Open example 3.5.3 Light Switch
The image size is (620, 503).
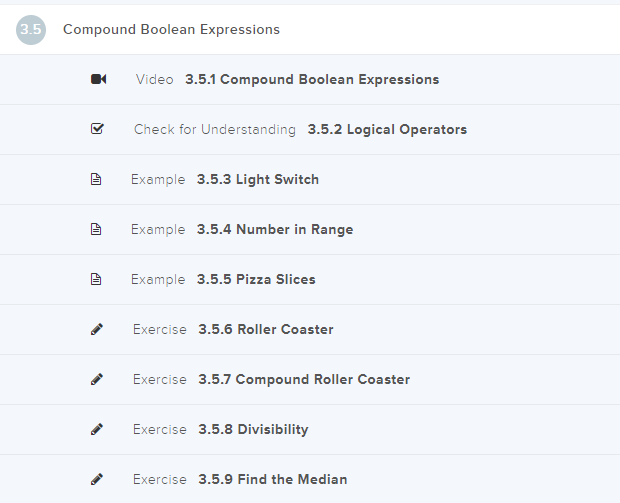258,180
